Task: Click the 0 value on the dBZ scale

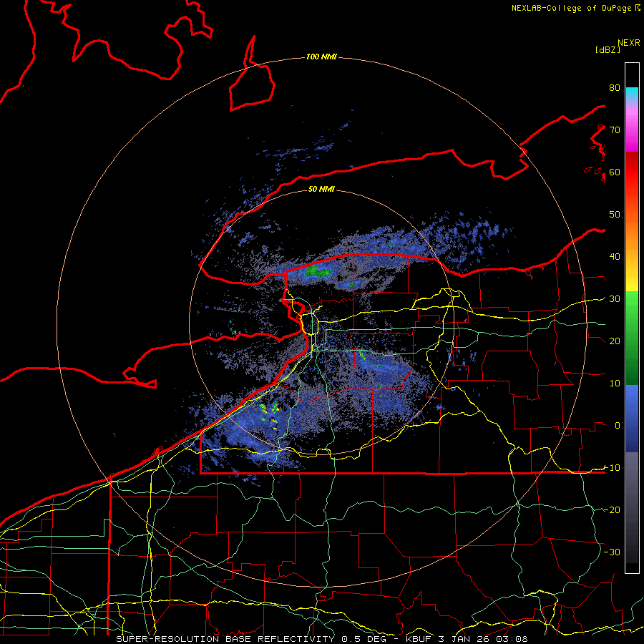Action: click(x=617, y=426)
